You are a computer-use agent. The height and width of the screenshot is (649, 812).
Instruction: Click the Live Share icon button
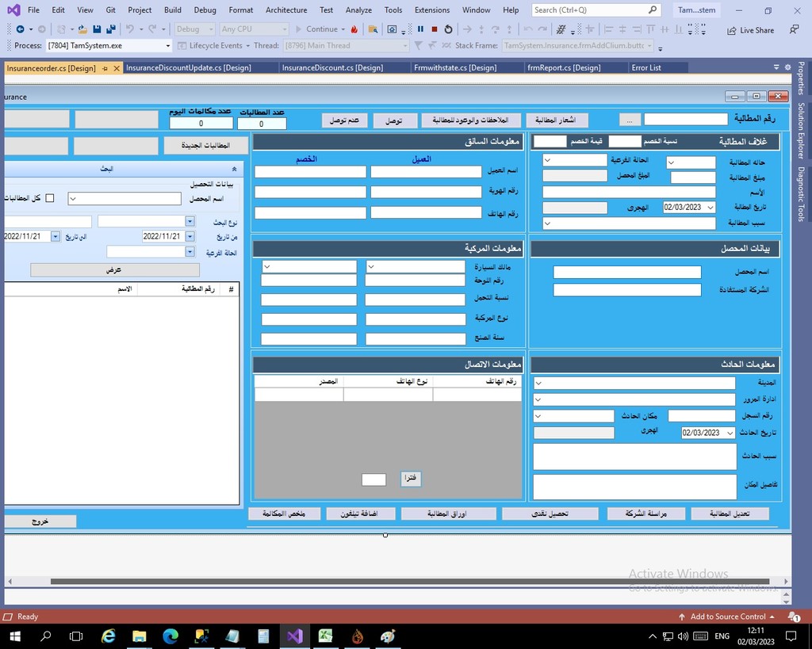coord(751,31)
